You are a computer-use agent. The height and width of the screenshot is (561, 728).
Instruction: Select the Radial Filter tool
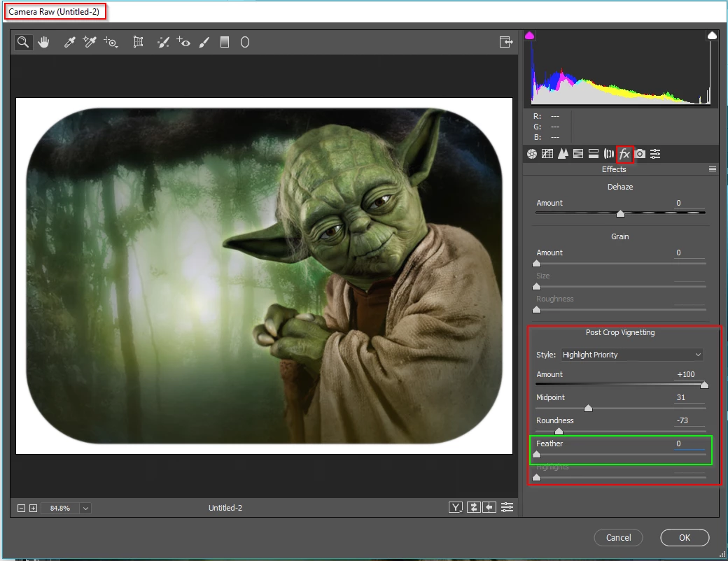[245, 42]
